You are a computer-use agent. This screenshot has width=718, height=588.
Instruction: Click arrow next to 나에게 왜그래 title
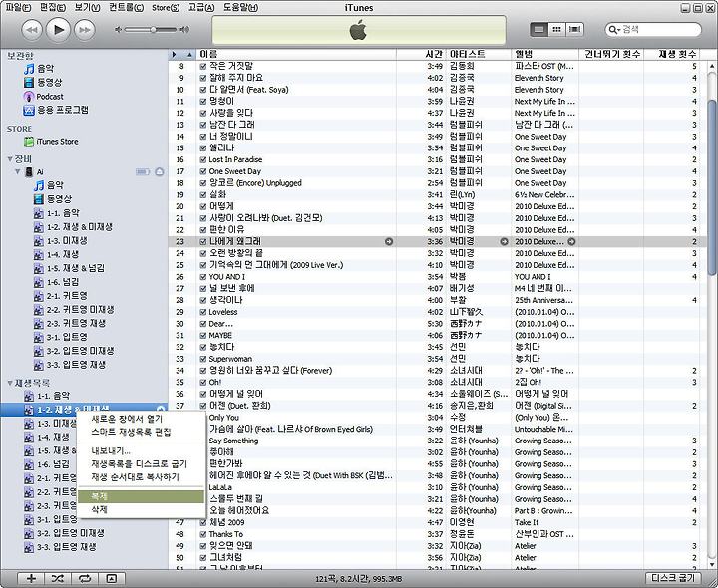389,241
